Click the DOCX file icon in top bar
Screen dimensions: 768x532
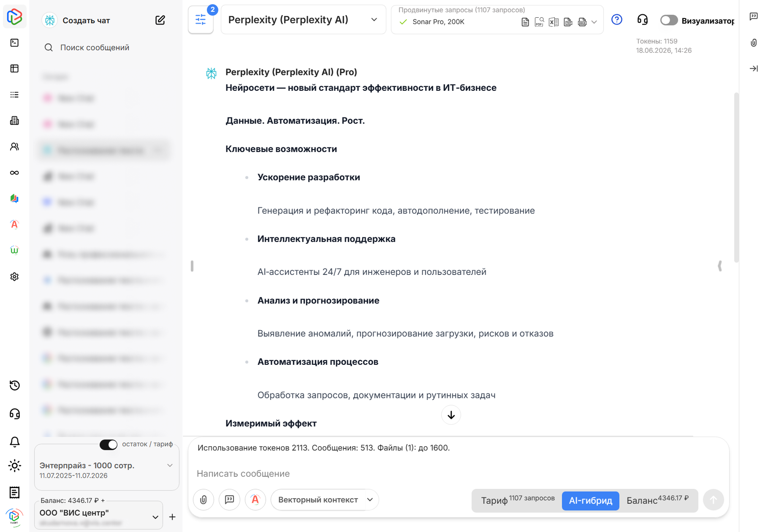pyautogui.click(x=582, y=22)
